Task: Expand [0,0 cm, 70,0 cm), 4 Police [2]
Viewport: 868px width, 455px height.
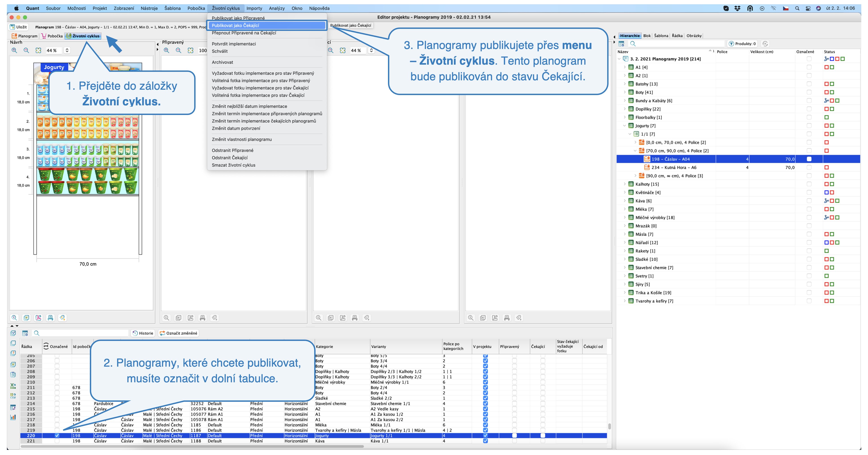Action: point(635,142)
